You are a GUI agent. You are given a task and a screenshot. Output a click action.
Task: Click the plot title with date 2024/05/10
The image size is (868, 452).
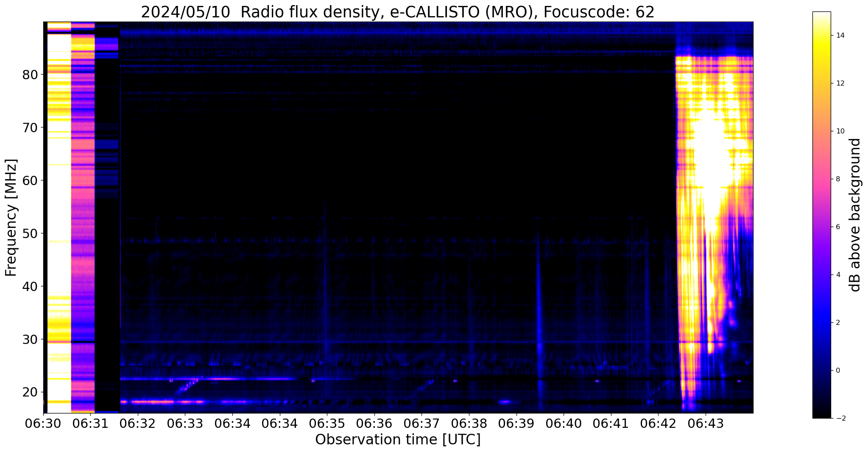tap(398, 12)
